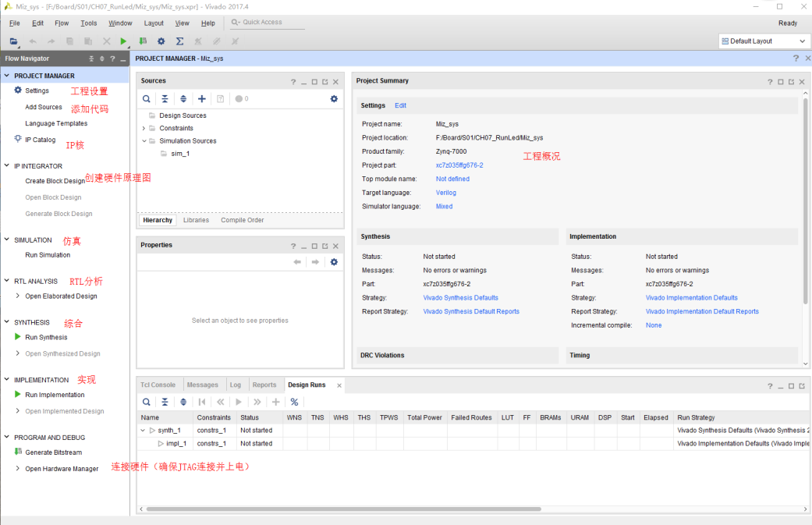Open the Properties panel gear settings
The image size is (812, 525).
(334, 262)
